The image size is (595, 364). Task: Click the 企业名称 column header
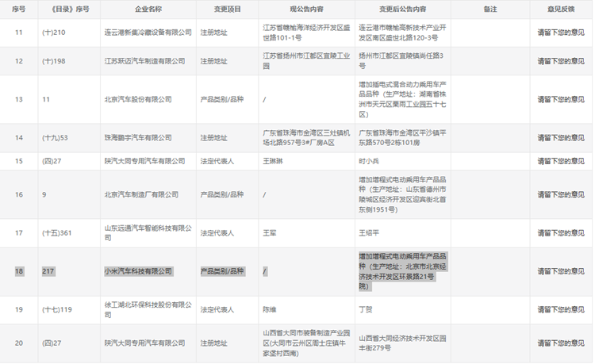[x=148, y=9]
